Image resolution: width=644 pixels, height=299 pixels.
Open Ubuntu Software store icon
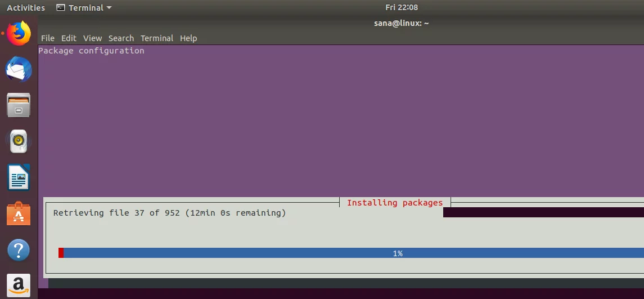19,214
